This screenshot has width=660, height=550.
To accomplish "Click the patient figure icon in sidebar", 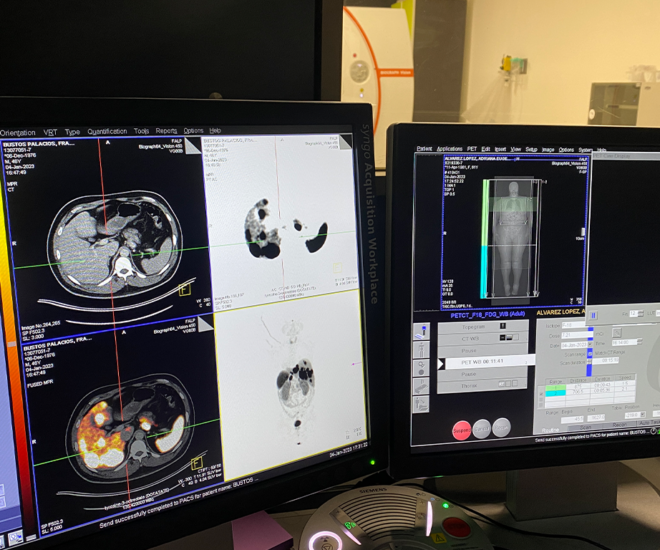I will (421, 350).
